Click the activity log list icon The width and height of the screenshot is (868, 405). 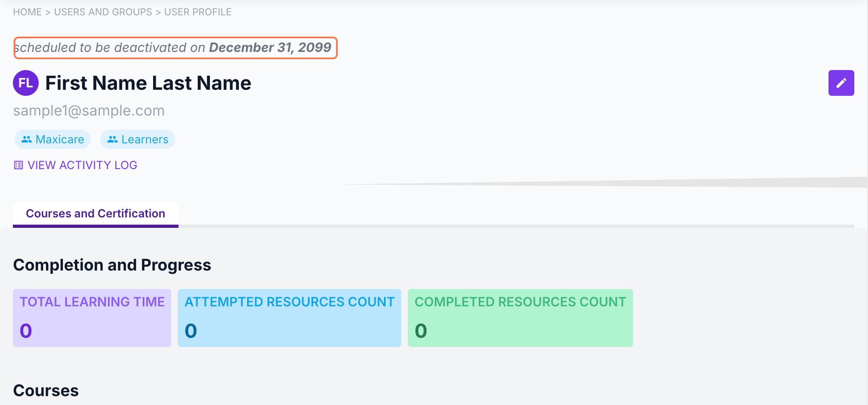point(19,165)
